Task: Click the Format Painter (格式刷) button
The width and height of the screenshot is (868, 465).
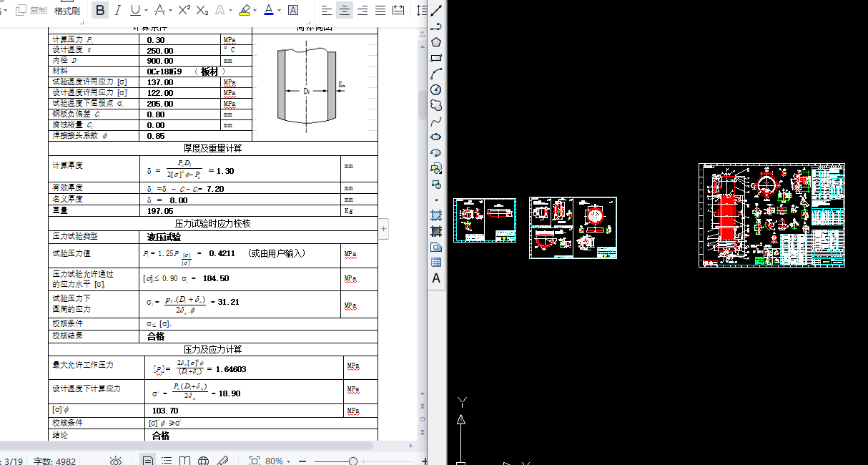Action: click(67, 11)
